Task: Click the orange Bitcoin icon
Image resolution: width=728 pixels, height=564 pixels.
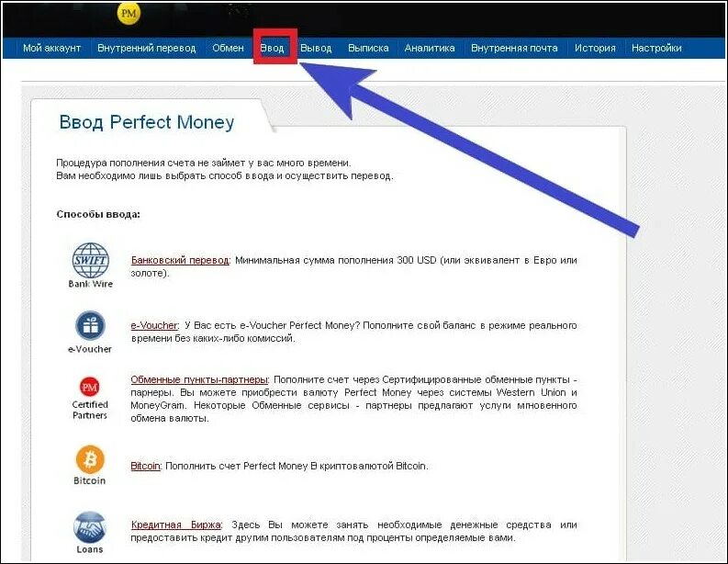Action: coord(90,460)
